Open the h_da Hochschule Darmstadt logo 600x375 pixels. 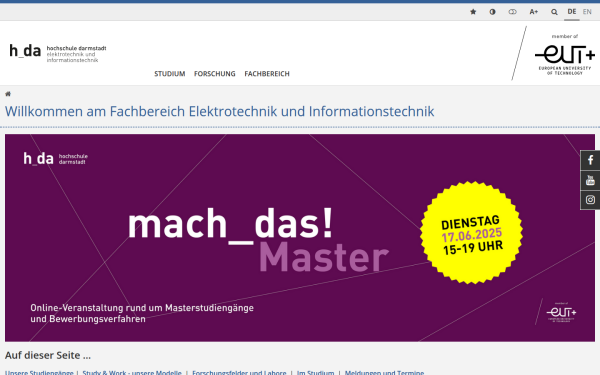click(x=58, y=52)
